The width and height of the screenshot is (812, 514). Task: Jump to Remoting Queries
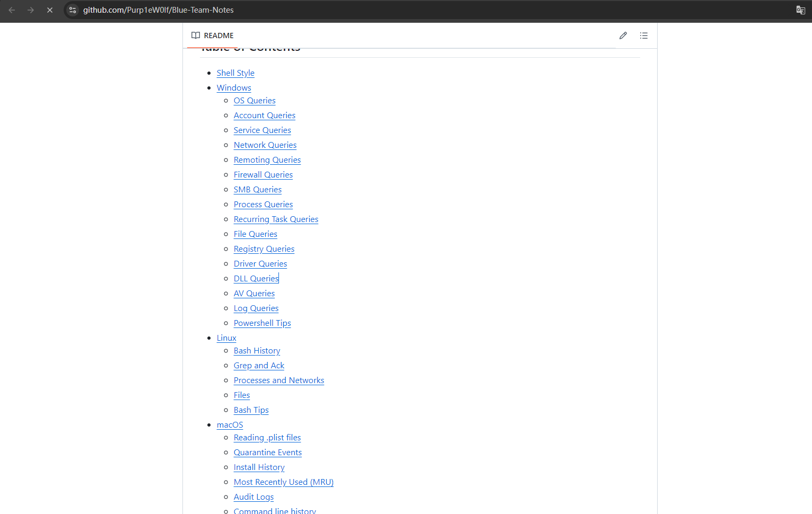click(267, 160)
